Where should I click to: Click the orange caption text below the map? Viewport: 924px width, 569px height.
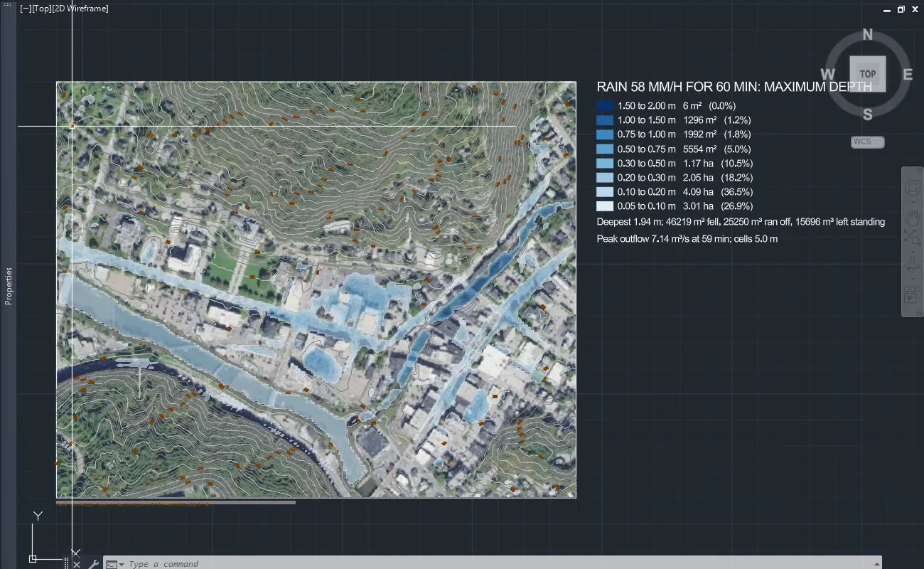point(133,504)
